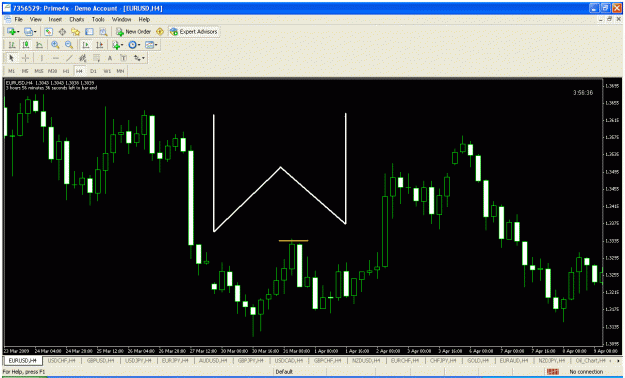Select the Fibonacci Retracement tool
625x378 pixels.
coord(96,58)
